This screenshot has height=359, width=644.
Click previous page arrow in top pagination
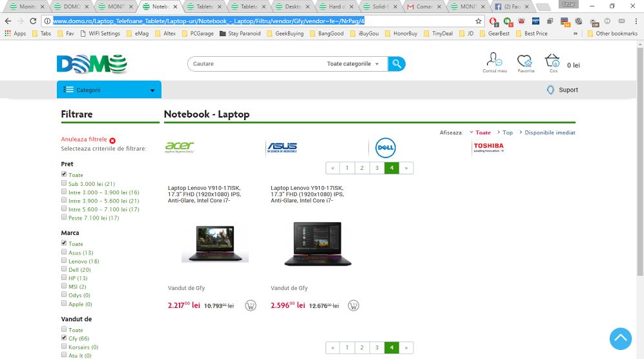click(x=333, y=168)
